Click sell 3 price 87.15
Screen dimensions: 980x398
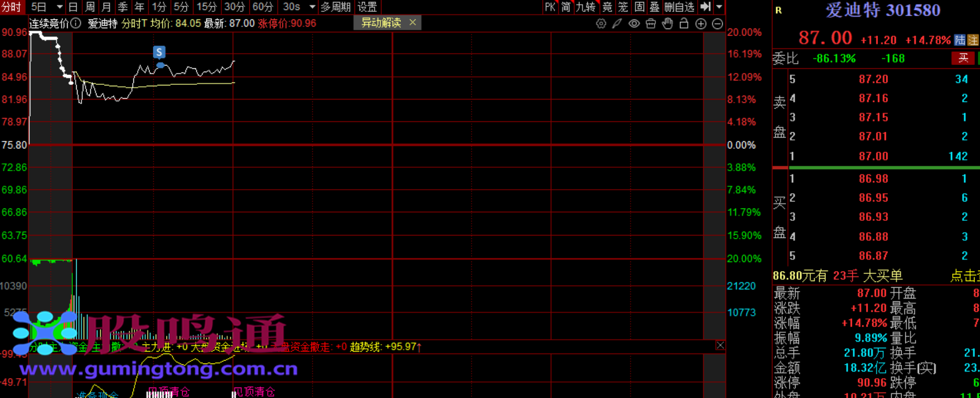(x=873, y=117)
